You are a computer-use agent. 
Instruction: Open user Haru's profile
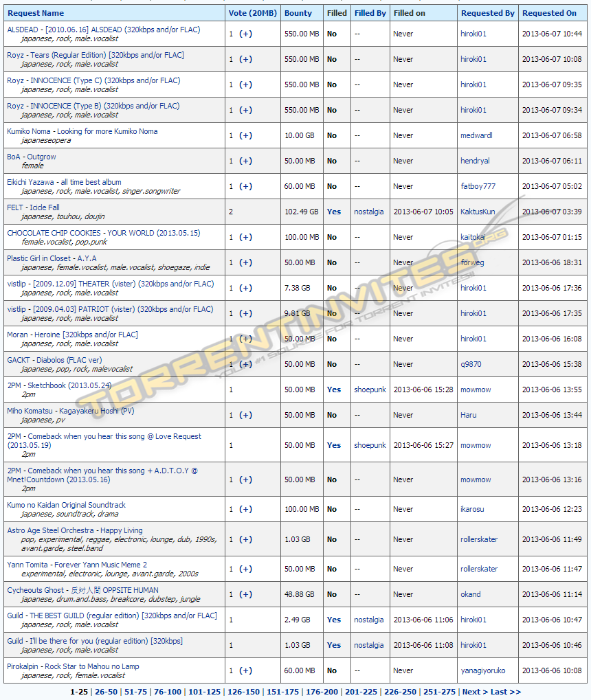click(x=469, y=416)
